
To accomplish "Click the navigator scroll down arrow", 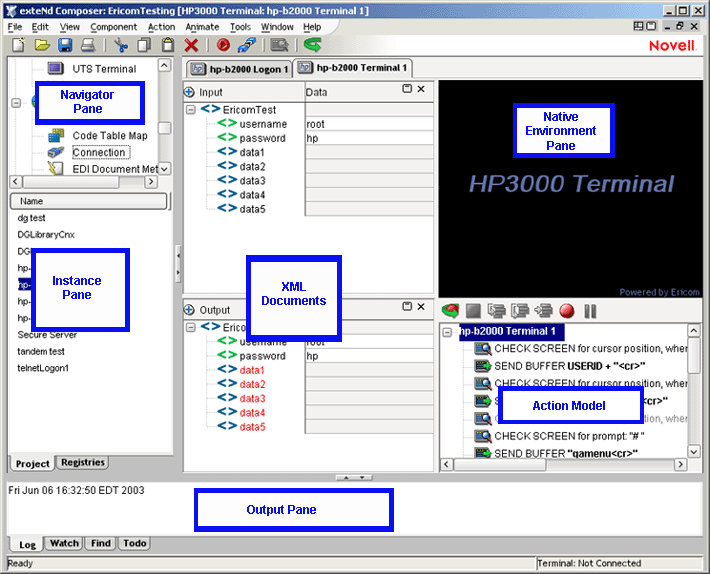I will click(x=164, y=169).
